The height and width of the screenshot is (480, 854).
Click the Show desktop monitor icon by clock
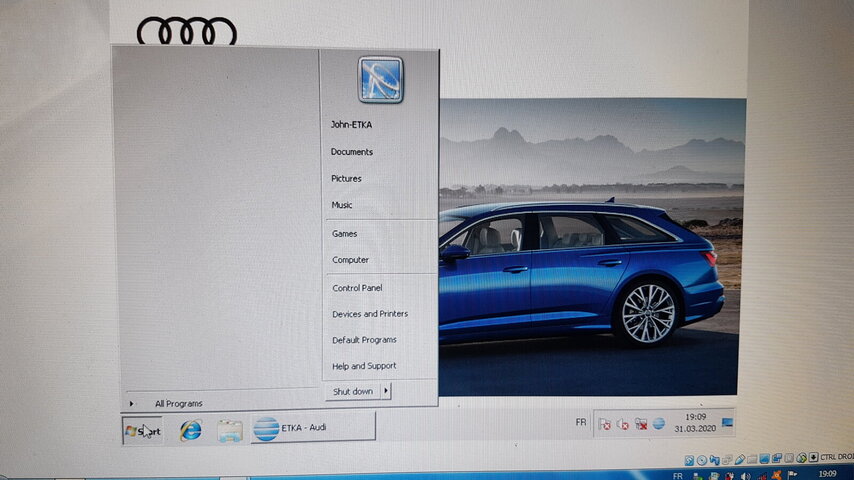point(726,422)
